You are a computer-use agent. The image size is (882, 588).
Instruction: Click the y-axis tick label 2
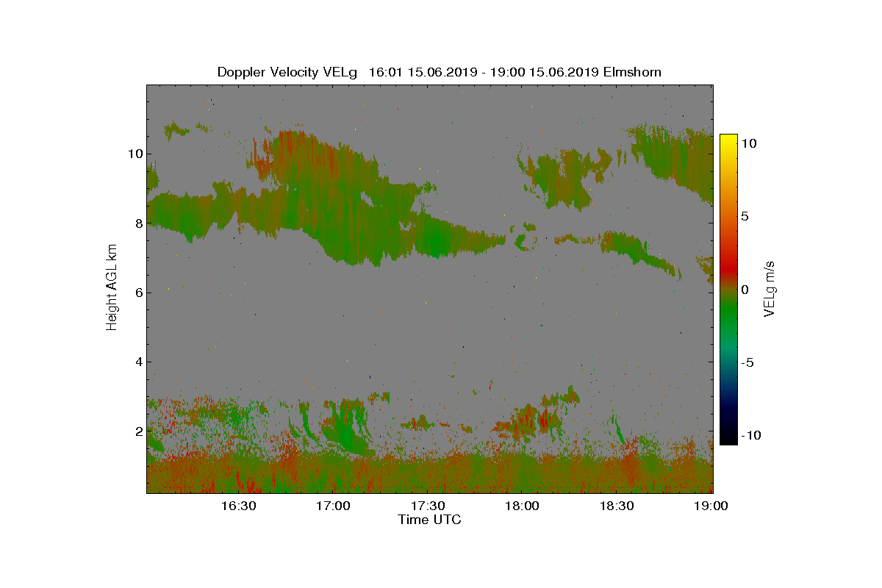click(137, 431)
